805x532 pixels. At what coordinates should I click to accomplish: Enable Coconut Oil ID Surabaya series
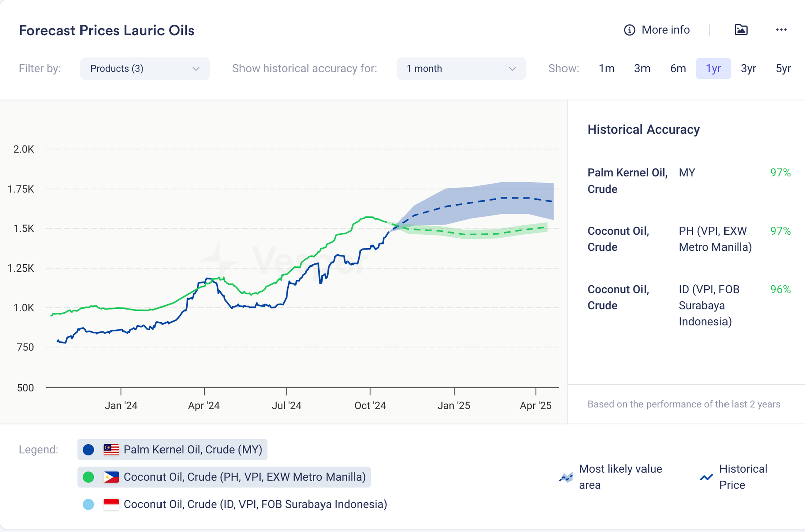pos(255,504)
